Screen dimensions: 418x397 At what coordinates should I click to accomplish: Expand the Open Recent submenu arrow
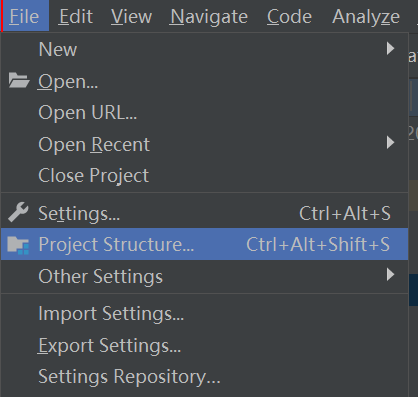coord(390,143)
